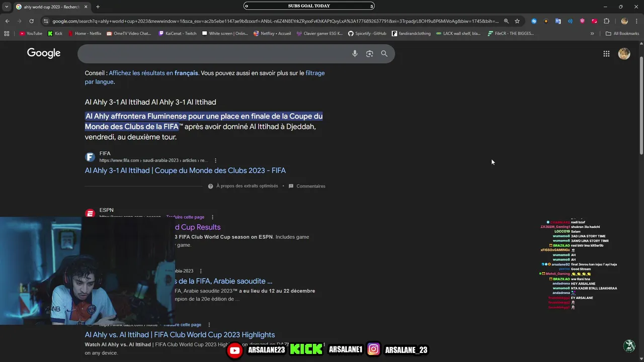This screenshot has width=644, height=362.
Task: Open the ESPN Cup Results link
Action: tap(198, 227)
